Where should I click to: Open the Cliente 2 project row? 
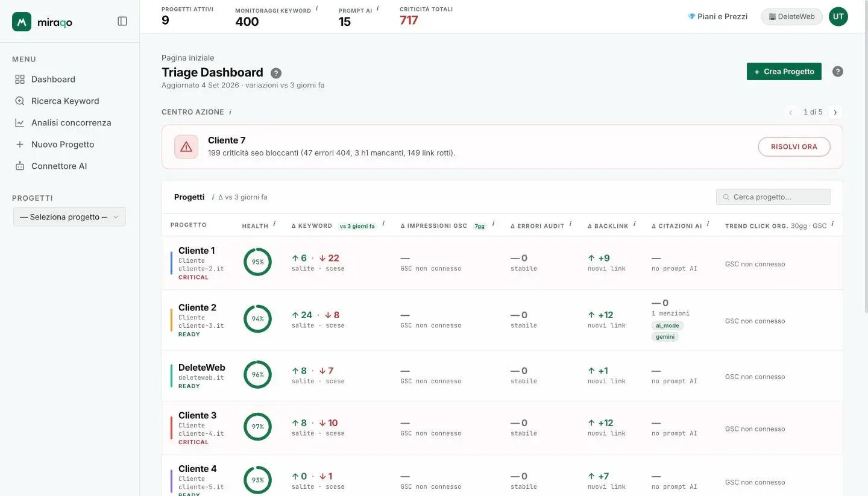tap(502, 320)
